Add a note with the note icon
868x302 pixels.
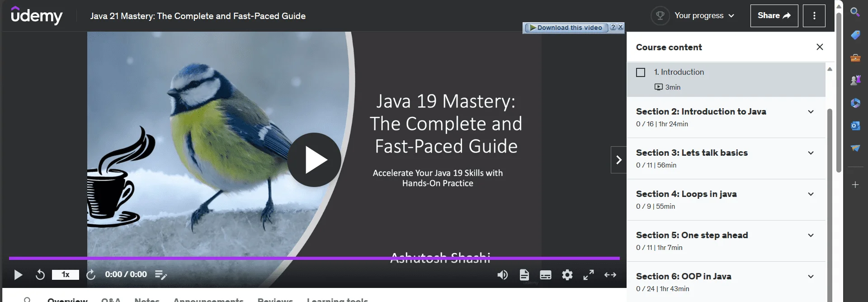(161, 275)
